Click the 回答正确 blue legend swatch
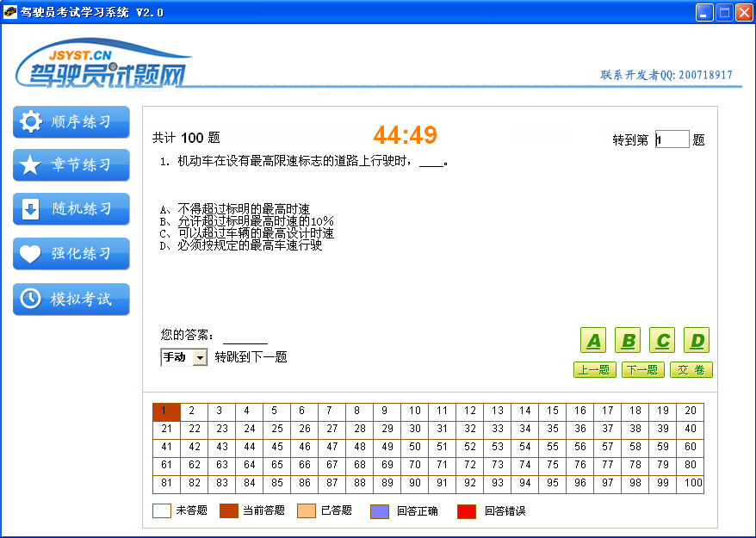The height and width of the screenshot is (538, 756). [380, 511]
